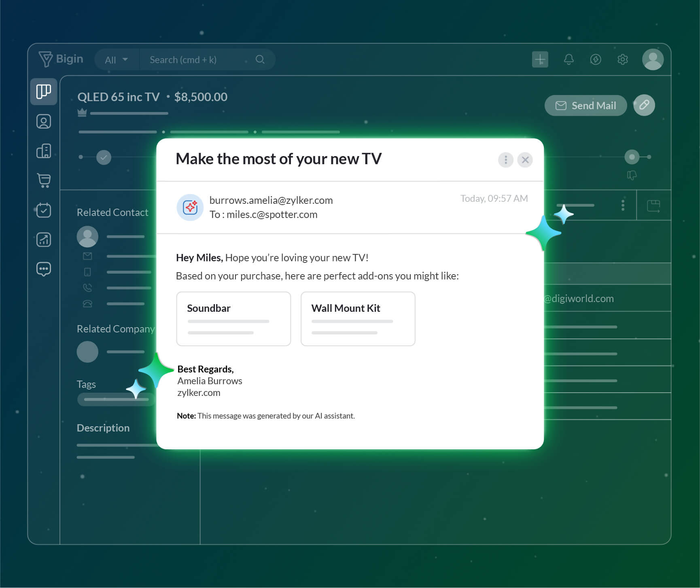Open the user profile avatar

653,59
